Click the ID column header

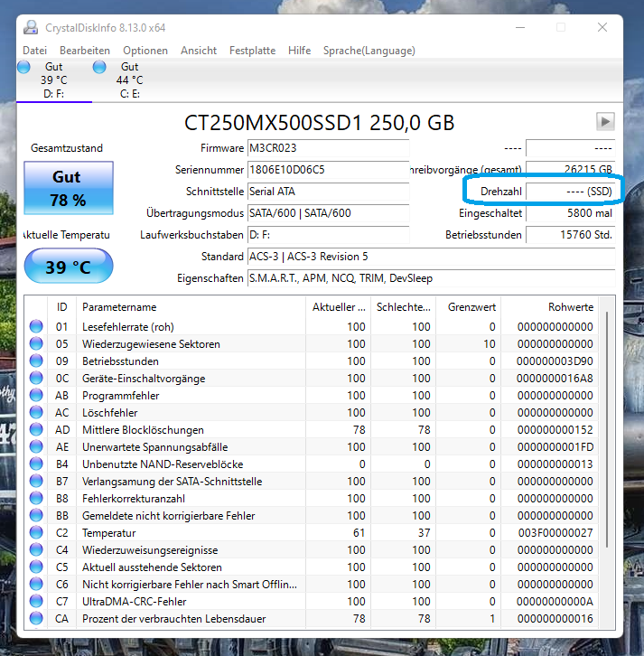pos(62,307)
